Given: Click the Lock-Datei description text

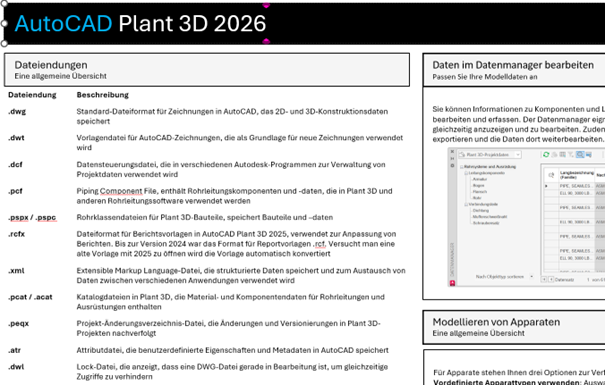Looking at the screenshot, I should (232, 371).
